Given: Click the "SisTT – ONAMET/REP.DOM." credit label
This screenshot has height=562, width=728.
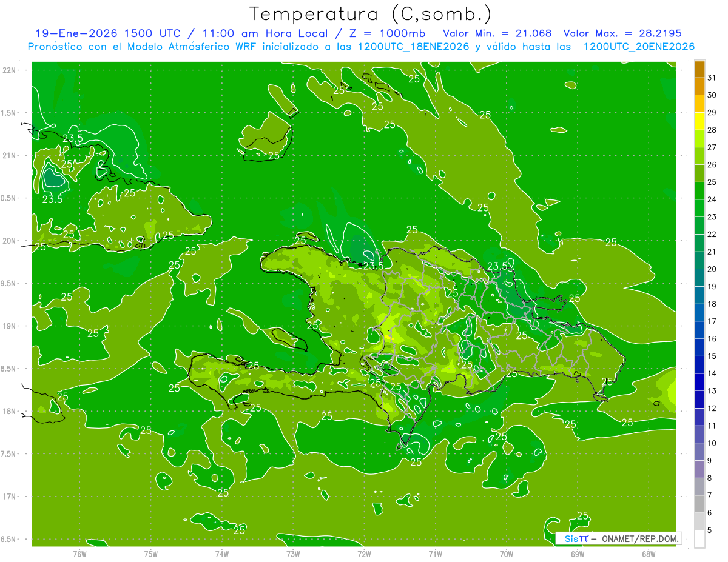Looking at the screenshot, I should pos(618,538).
